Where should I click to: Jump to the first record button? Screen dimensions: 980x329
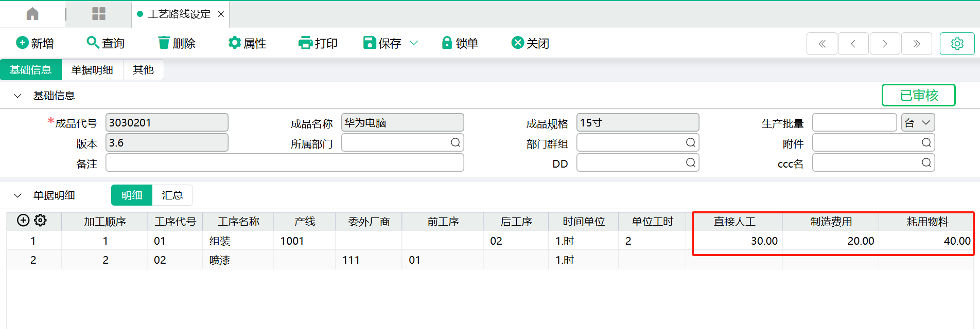click(x=822, y=44)
